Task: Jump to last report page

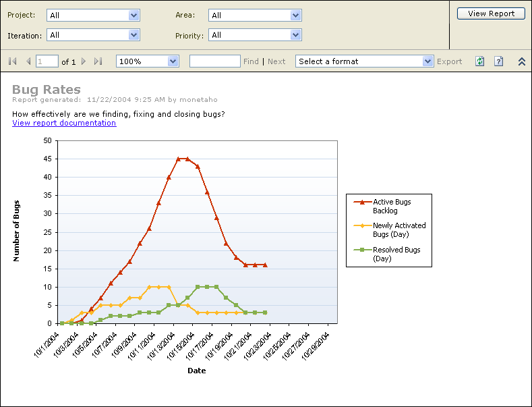Action: coord(98,61)
